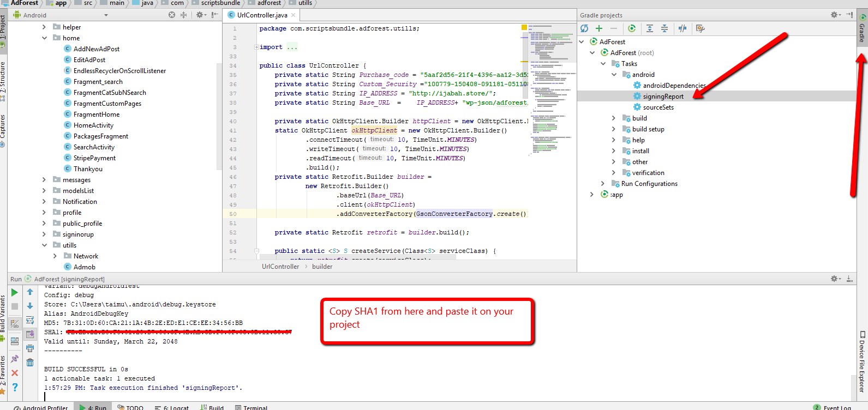Open TODO tool window tab
The width and height of the screenshot is (868, 410).
click(x=130, y=407)
